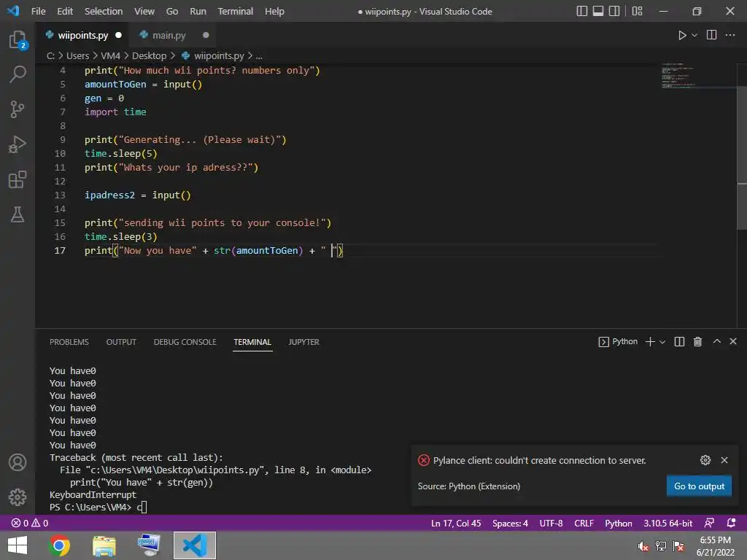Open the Windows Start menu
Image resolution: width=747 pixels, height=560 pixels.
coord(18,545)
